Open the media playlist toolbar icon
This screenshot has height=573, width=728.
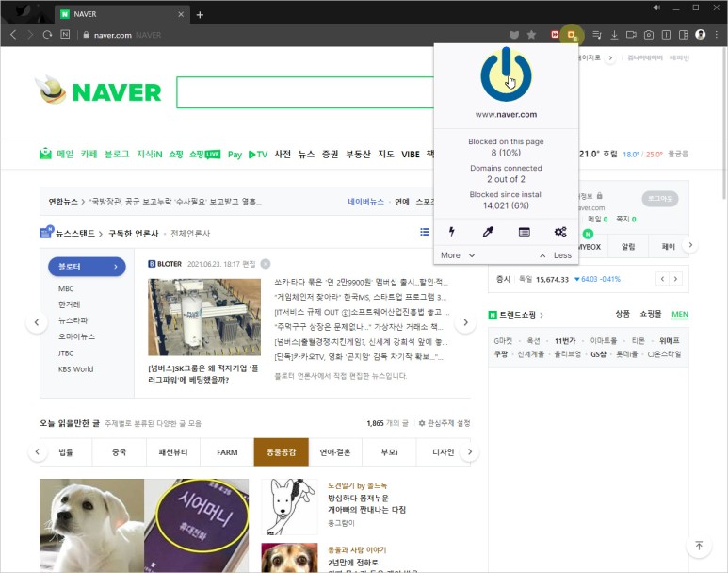click(597, 35)
